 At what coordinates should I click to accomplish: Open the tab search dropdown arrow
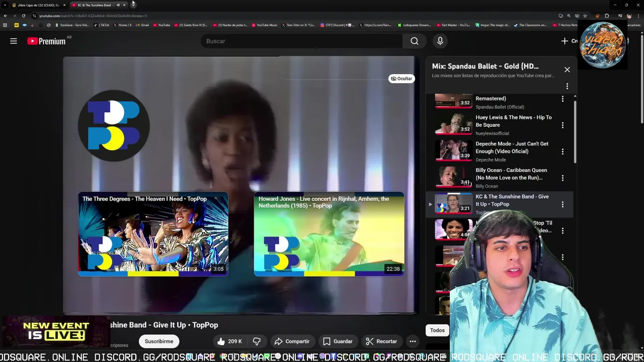(5, 5)
